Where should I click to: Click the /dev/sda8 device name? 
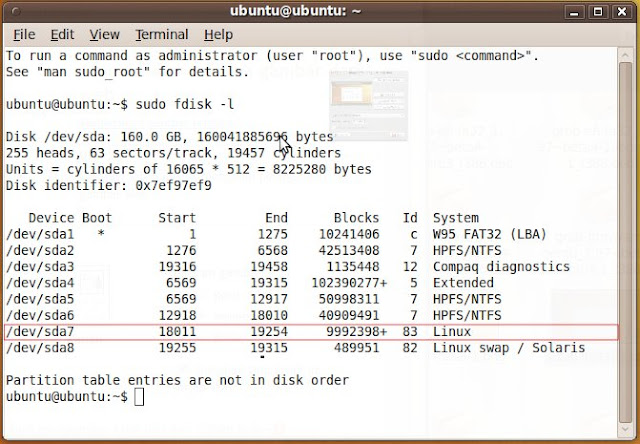point(40,348)
